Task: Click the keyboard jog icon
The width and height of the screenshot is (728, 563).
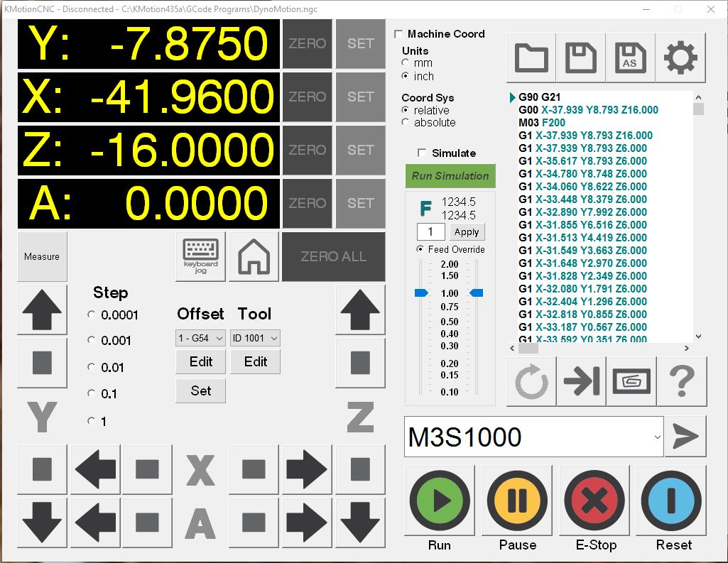Action: coord(201,256)
